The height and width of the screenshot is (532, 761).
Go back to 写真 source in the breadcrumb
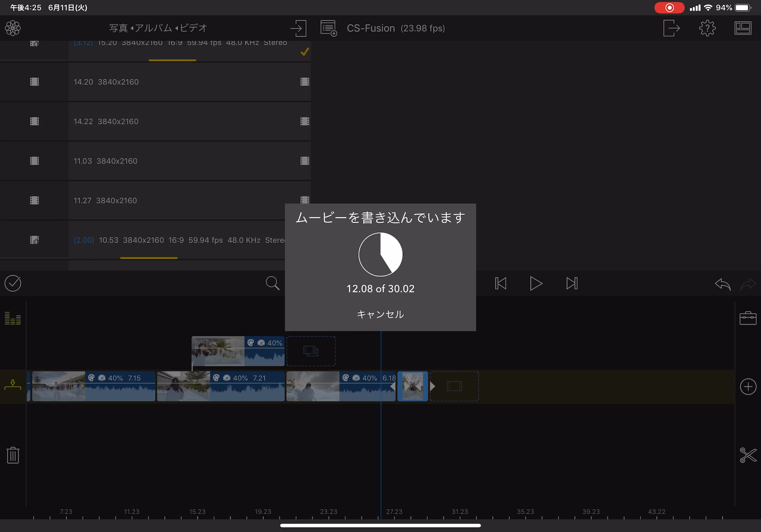click(x=118, y=28)
